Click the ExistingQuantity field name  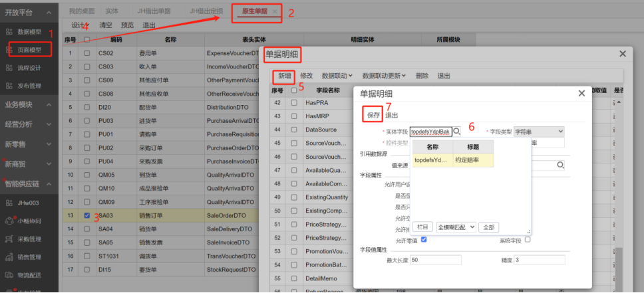click(x=327, y=197)
